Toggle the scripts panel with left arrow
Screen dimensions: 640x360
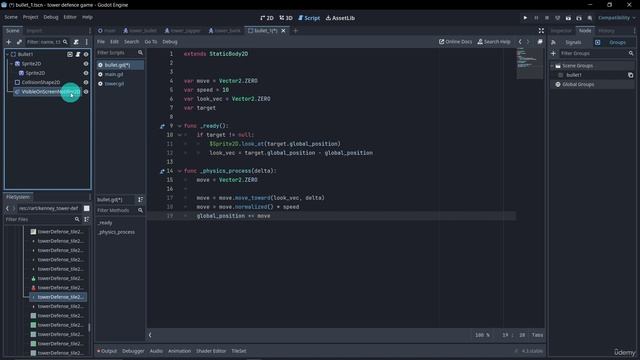click(x=150, y=335)
